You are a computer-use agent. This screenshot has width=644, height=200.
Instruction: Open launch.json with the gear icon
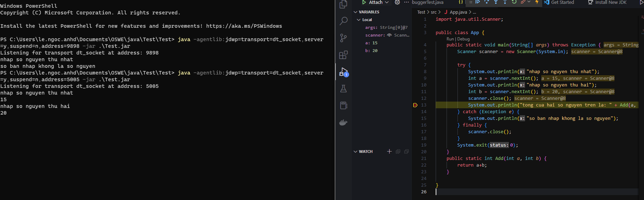click(x=397, y=2)
